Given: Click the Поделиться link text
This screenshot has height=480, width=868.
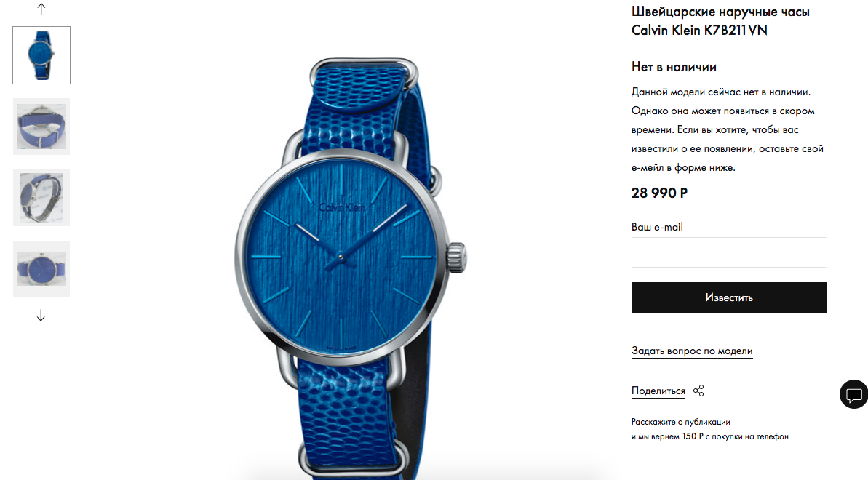Looking at the screenshot, I should point(658,391).
